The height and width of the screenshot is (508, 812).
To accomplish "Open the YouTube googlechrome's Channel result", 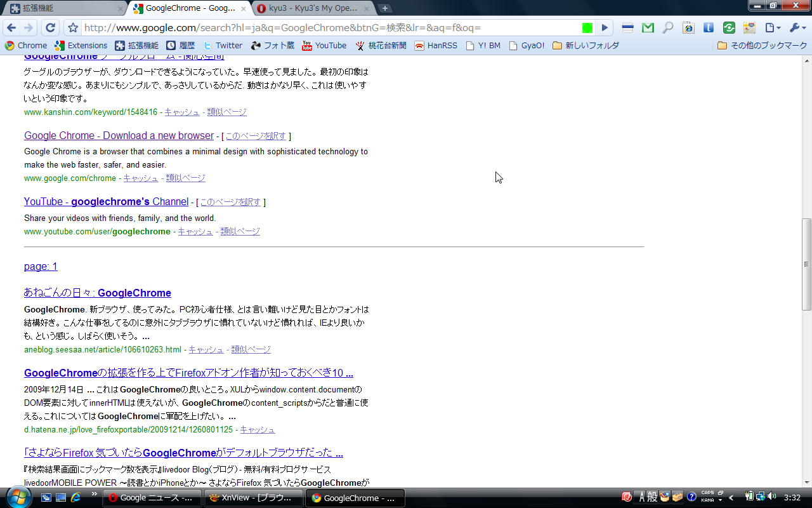I will (106, 201).
